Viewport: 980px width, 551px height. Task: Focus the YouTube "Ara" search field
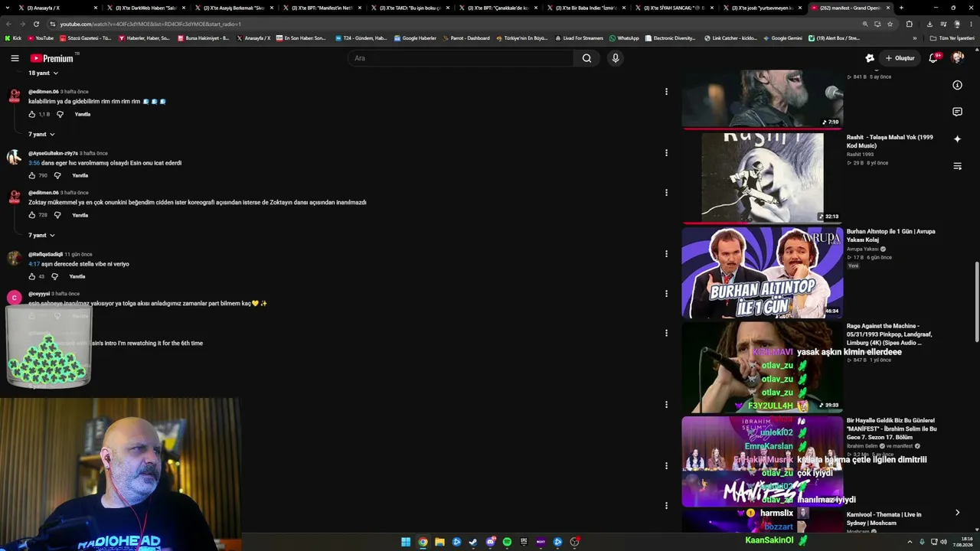[x=460, y=58]
